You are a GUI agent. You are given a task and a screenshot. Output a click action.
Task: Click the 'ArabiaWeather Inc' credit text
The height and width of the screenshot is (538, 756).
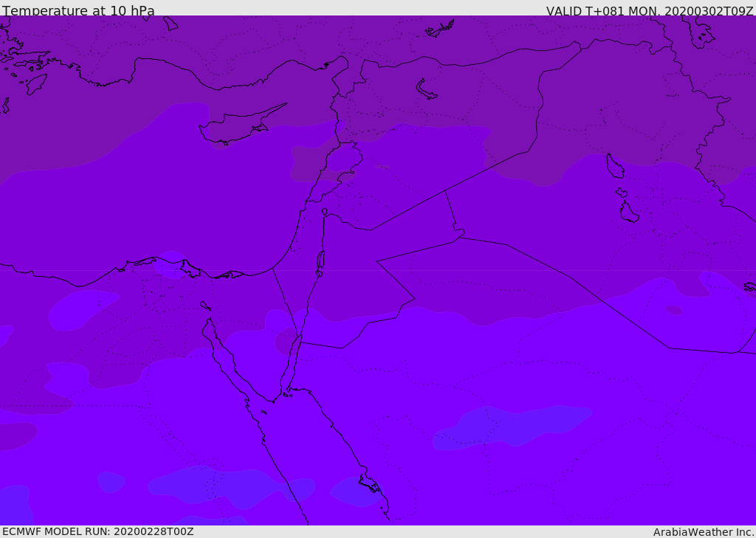coord(703,532)
